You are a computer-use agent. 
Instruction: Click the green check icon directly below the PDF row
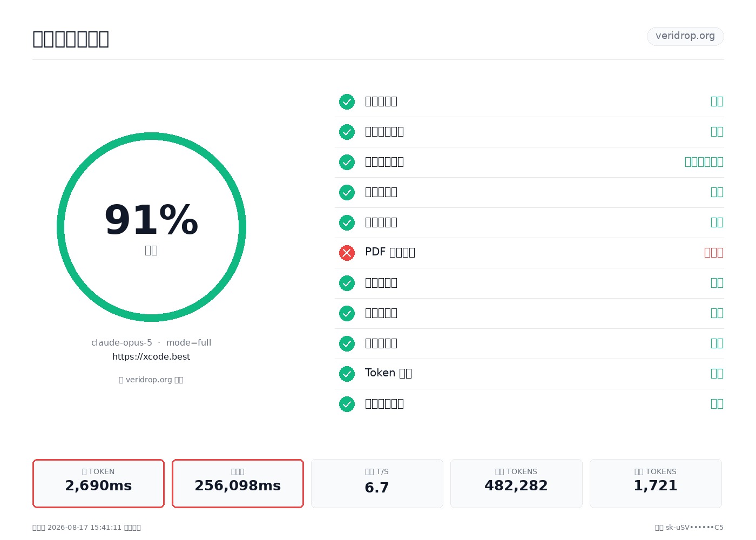pos(347,283)
